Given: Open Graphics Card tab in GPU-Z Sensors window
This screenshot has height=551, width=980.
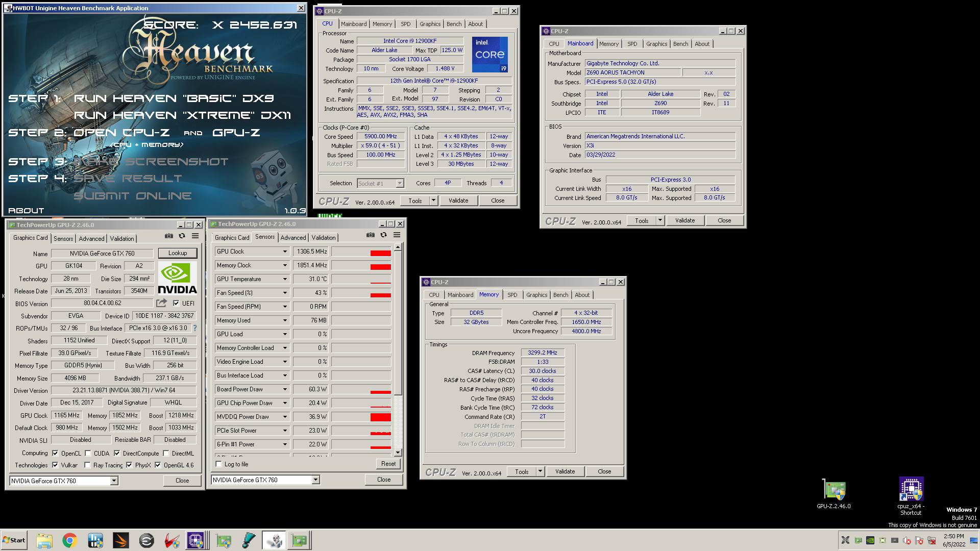Looking at the screenshot, I should 232,237.
